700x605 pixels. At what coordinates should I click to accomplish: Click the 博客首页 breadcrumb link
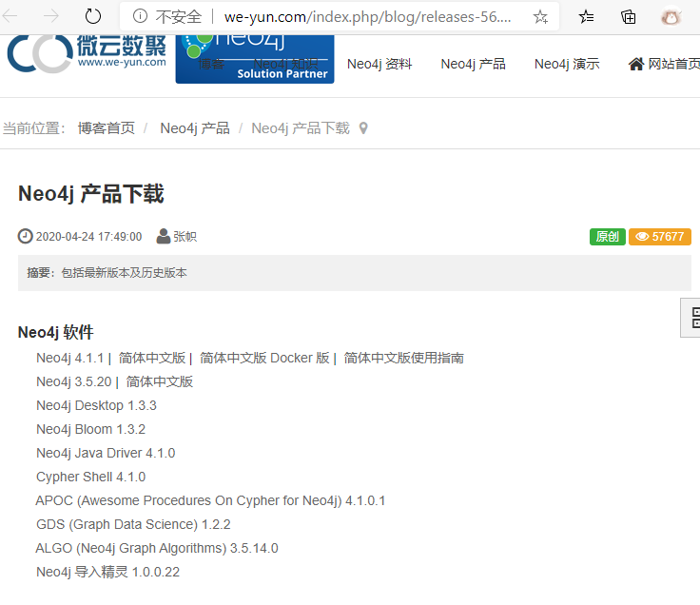[x=107, y=128]
